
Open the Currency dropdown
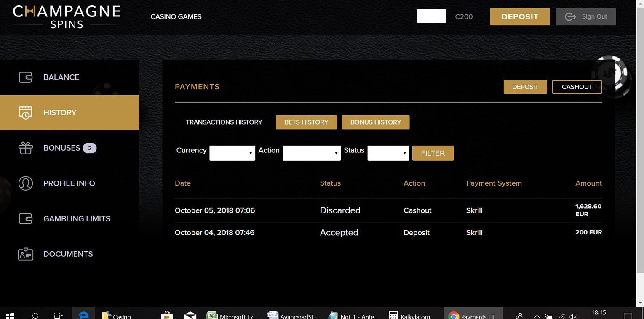pyautogui.click(x=232, y=153)
